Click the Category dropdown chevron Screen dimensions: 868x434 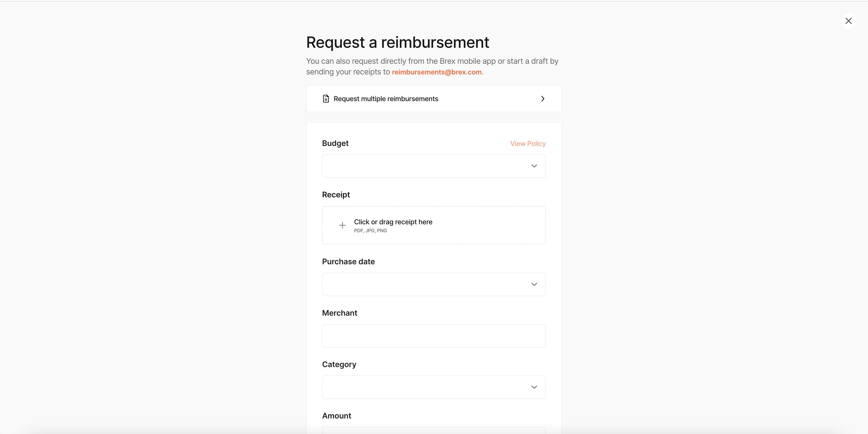click(x=534, y=387)
